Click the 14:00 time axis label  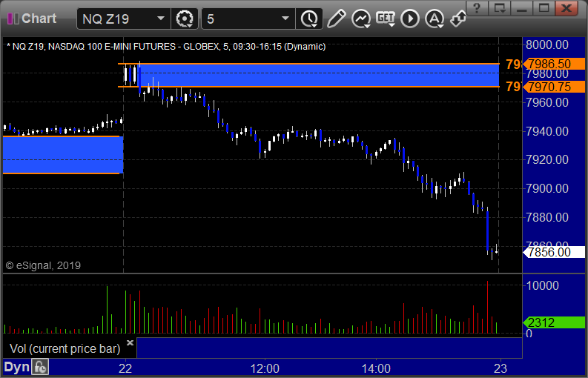coord(376,368)
